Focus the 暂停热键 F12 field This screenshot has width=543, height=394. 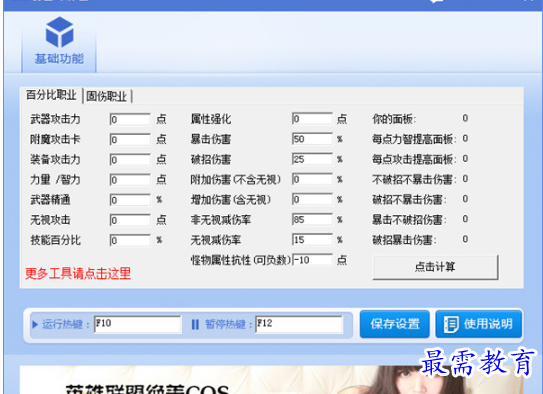299,324
